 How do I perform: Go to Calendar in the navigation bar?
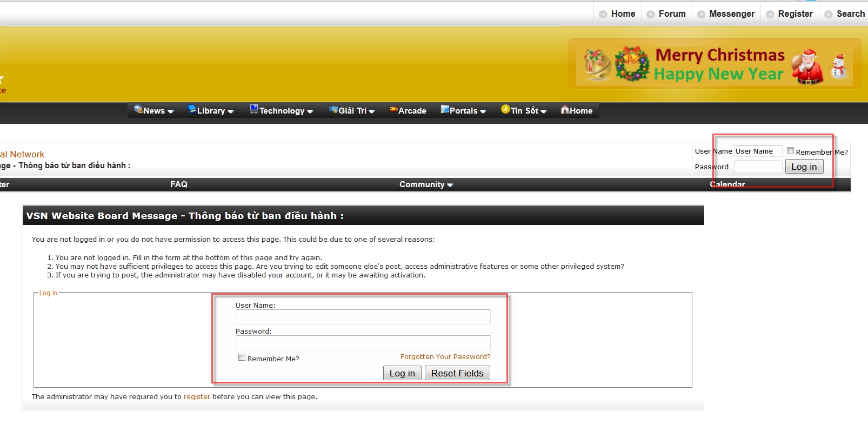(727, 184)
